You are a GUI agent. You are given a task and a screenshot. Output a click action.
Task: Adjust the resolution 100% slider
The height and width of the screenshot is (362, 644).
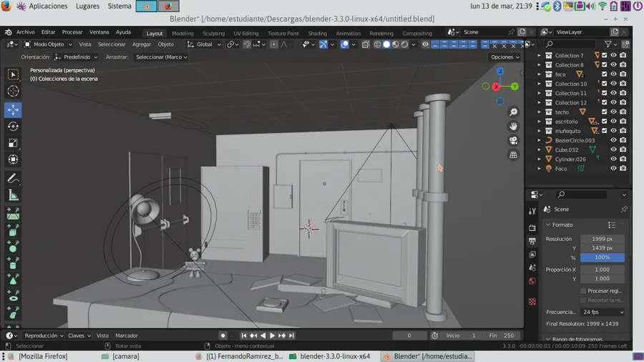click(x=602, y=258)
